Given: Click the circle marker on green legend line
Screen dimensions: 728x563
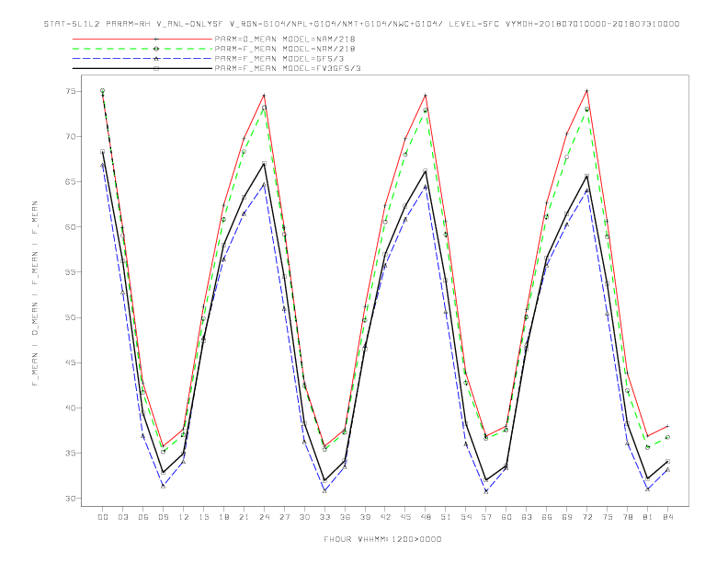Looking at the screenshot, I should [x=156, y=49].
